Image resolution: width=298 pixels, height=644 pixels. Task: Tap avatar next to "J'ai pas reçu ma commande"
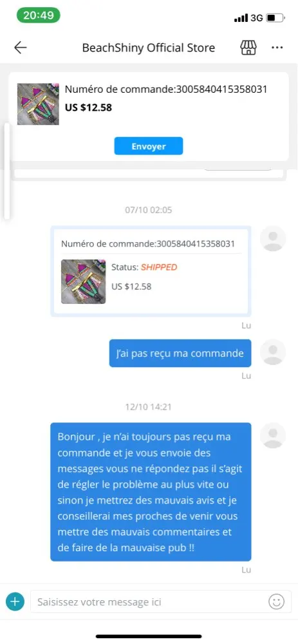tap(273, 352)
